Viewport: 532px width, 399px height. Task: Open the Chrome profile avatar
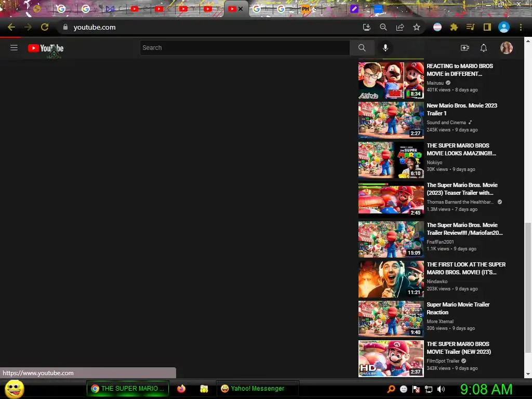504,27
